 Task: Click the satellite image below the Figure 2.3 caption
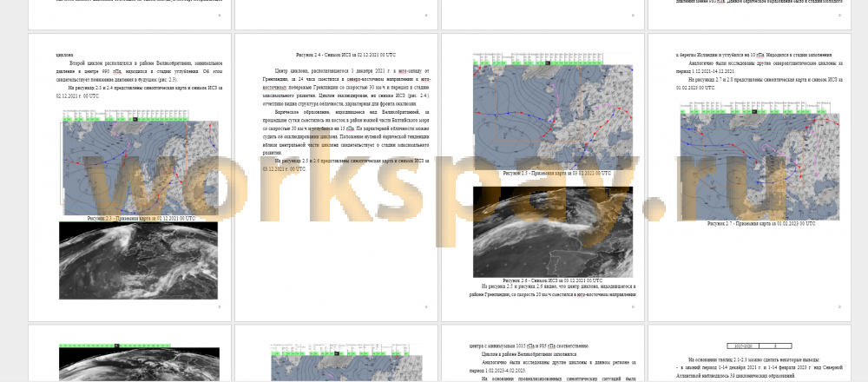(x=138, y=260)
